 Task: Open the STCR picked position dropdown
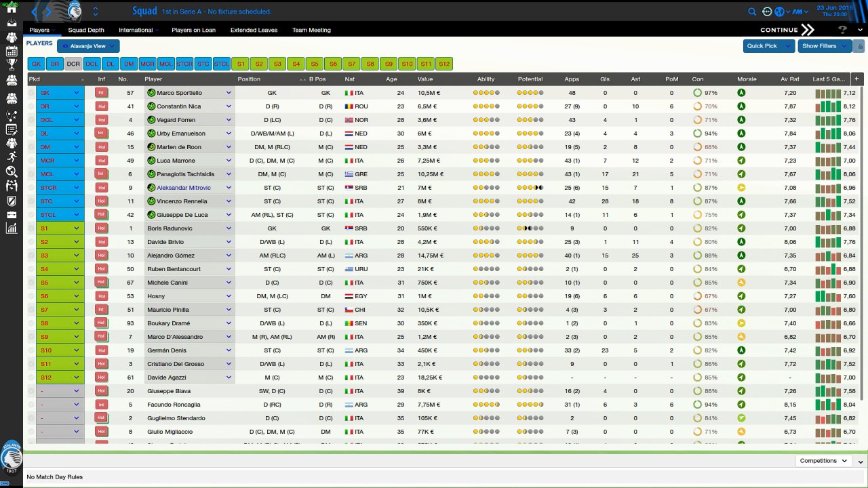pyautogui.click(x=60, y=188)
